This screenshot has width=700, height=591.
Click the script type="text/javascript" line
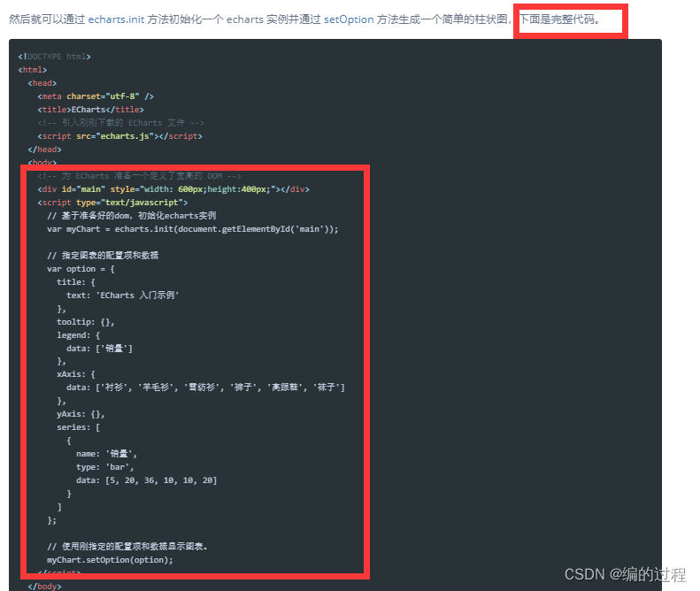point(112,203)
